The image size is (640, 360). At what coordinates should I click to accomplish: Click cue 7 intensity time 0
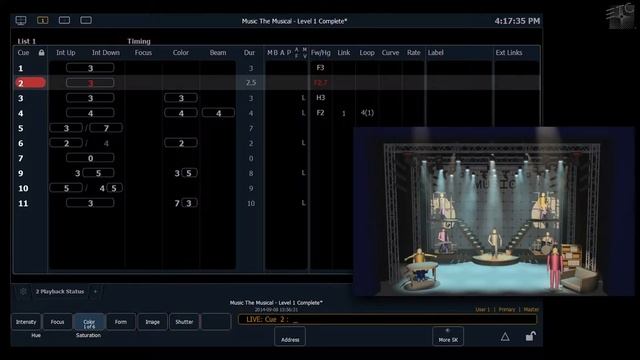tap(90, 158)
